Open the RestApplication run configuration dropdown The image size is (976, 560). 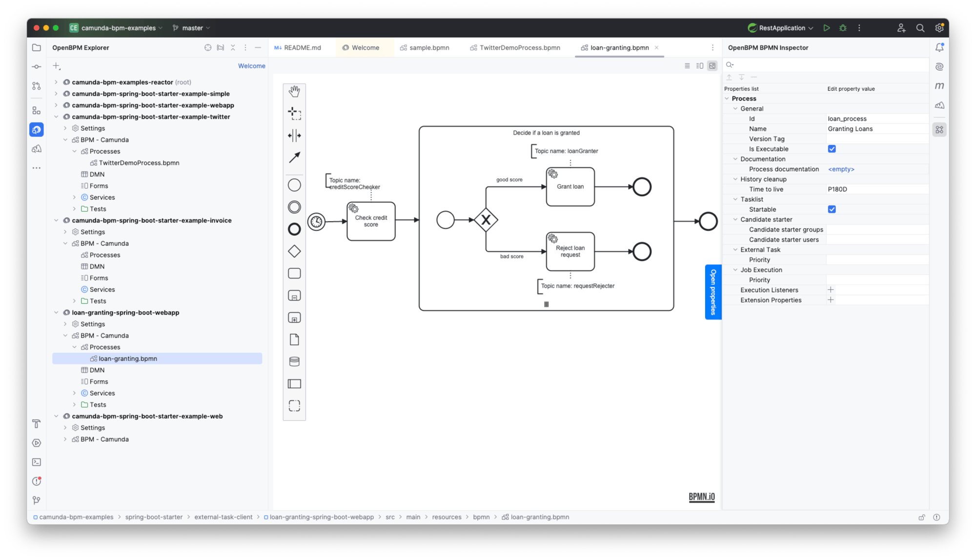781,28
